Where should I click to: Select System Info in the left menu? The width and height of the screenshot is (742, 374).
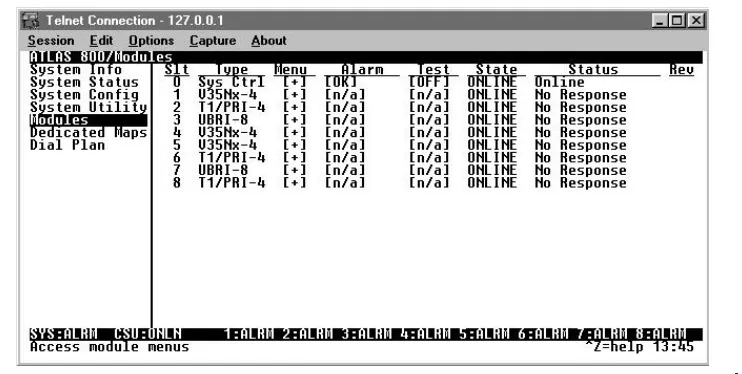click(x=76, y=70)
